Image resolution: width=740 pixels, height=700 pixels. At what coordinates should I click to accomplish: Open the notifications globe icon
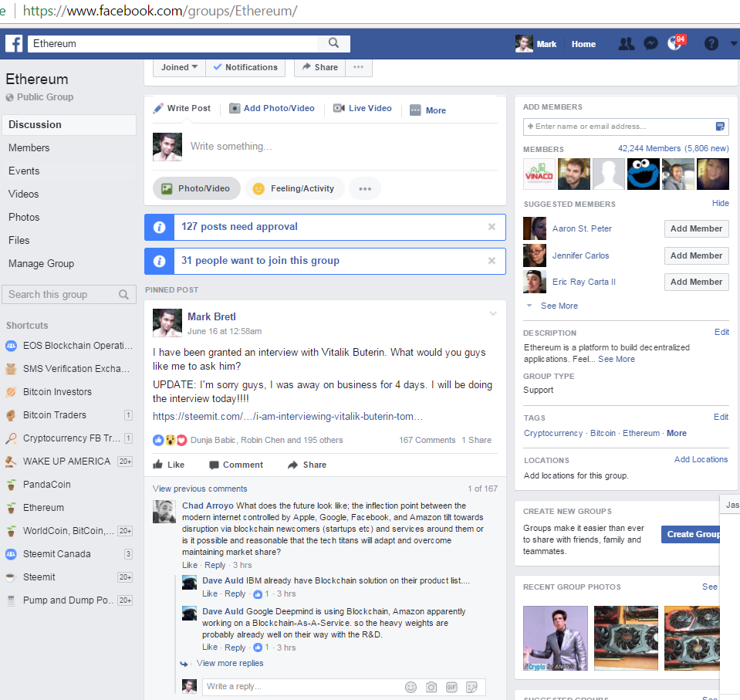pos(675,44)
